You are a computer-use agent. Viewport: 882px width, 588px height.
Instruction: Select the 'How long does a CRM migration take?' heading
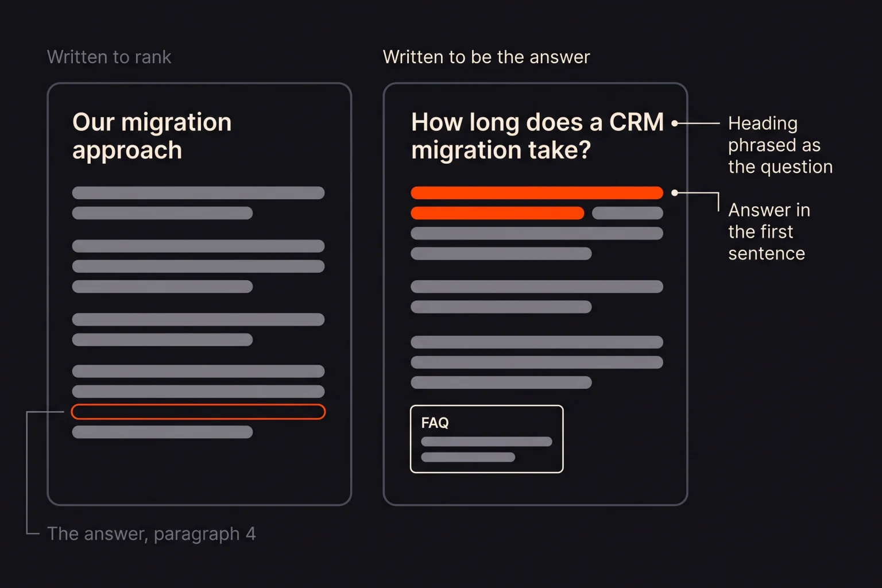pos(537,136)
